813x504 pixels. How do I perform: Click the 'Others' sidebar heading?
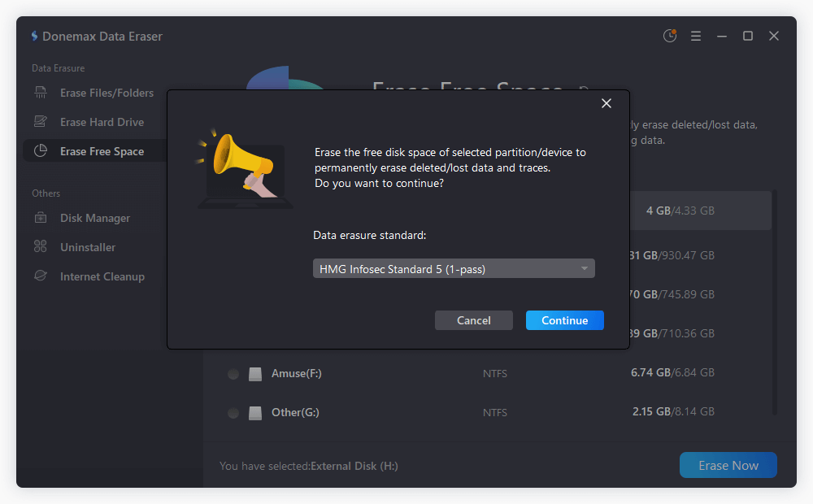46,193
